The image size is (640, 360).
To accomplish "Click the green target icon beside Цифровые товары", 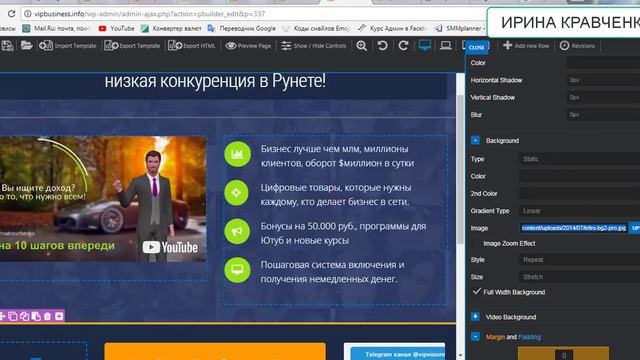I will pyautogui.click(x=236, y=193).
